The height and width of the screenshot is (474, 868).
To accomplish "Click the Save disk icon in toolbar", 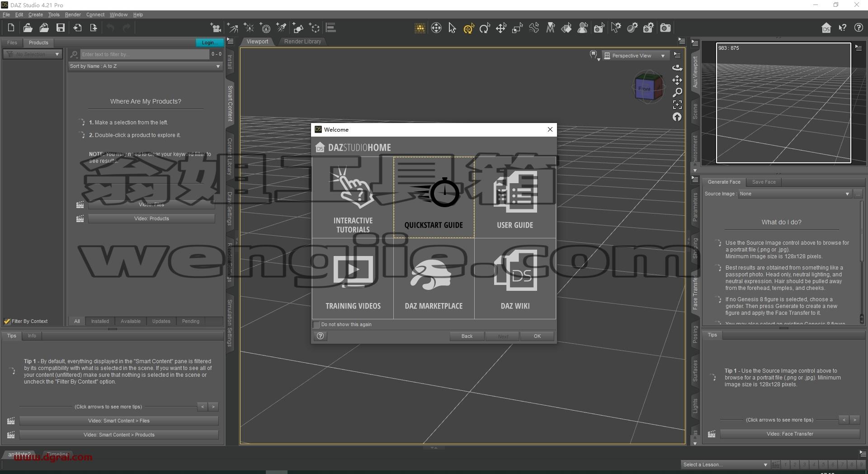I will click(x=60, y=28).
